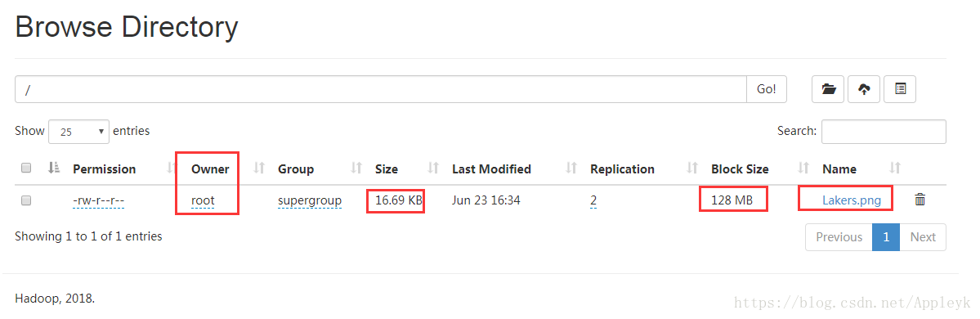Focus the Search input field
Viewport: 980px width, 319px height.
[883, 132]
